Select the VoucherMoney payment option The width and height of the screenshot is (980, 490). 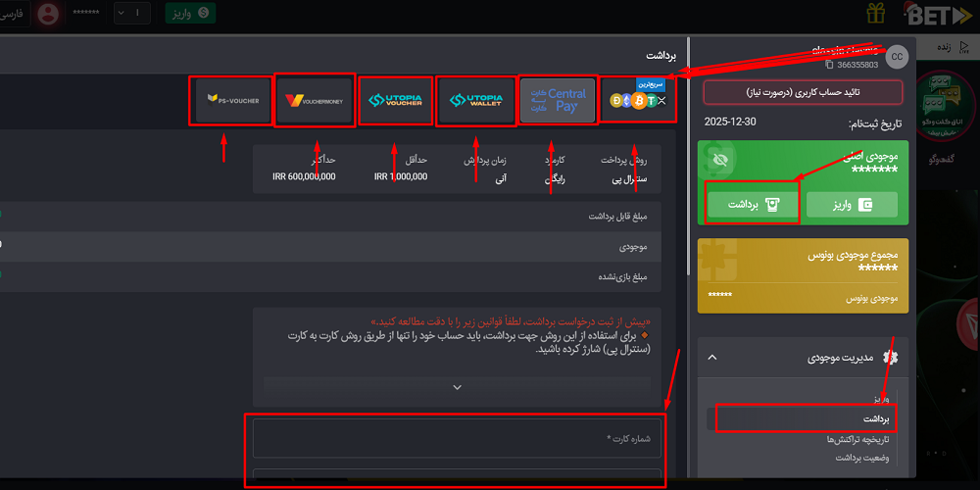point(315,100)
